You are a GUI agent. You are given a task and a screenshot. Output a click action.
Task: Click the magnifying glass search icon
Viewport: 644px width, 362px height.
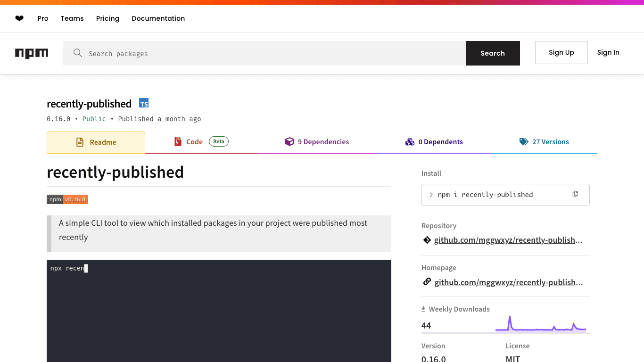coord(78,53)
